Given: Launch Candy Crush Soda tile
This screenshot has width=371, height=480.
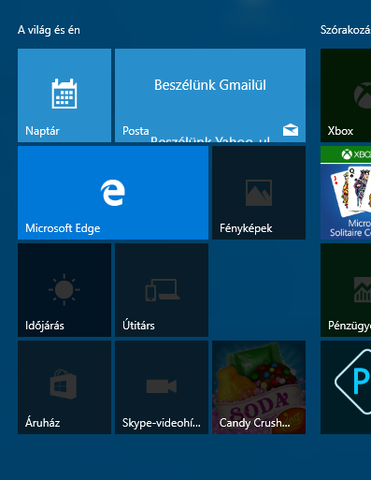Looking at the screenshot, I should (259, 387).
